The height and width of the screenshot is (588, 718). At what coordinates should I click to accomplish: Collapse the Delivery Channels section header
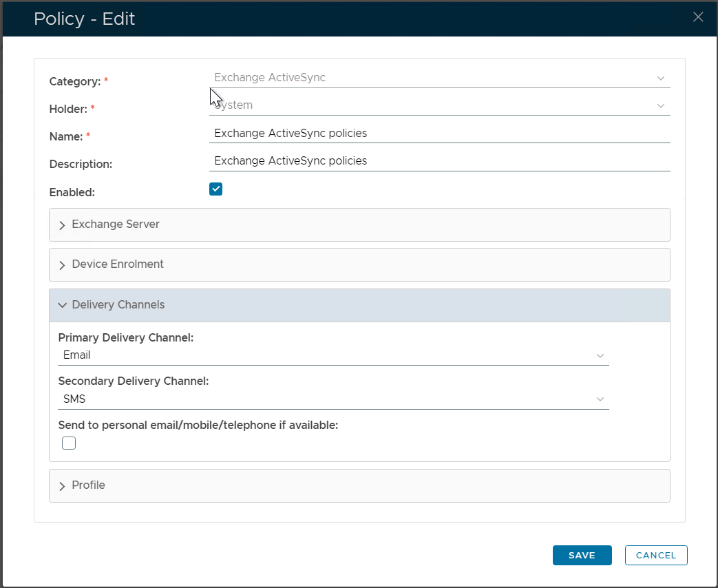click(118, 305)
